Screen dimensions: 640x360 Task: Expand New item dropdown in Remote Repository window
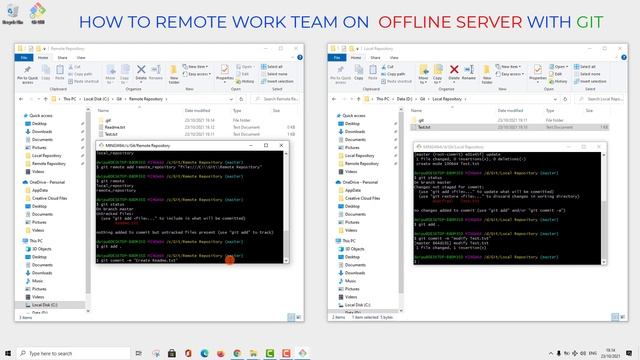point(196,67)
